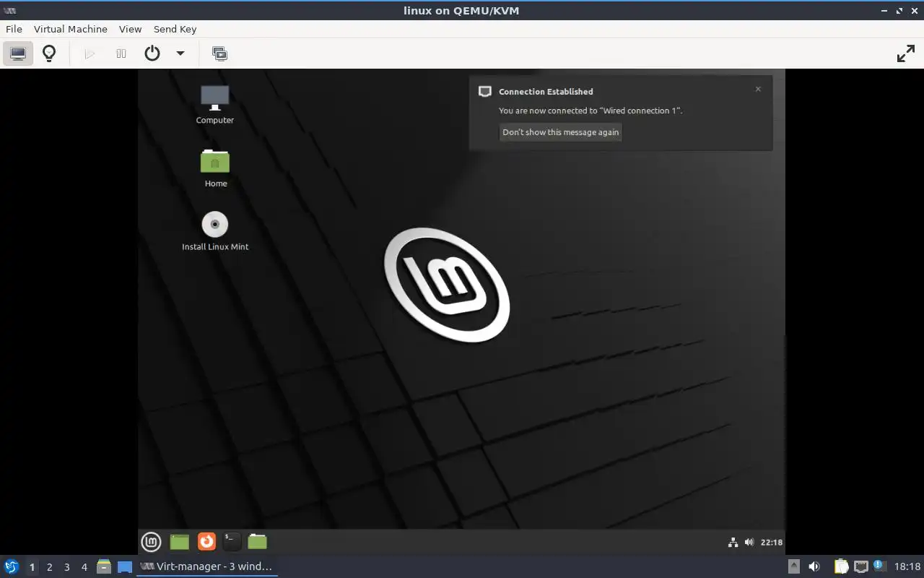
Task: Click host update notifier tray icon
Action: (x=879, y=566)
